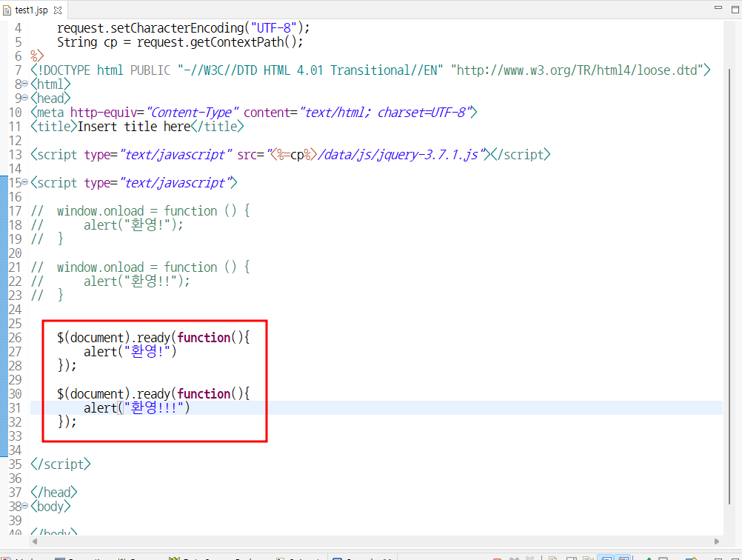The width and height of the screenshot is (742, 560).
Task: Click the editor's vertical scrollbar thumb
Action: (729, 287)
